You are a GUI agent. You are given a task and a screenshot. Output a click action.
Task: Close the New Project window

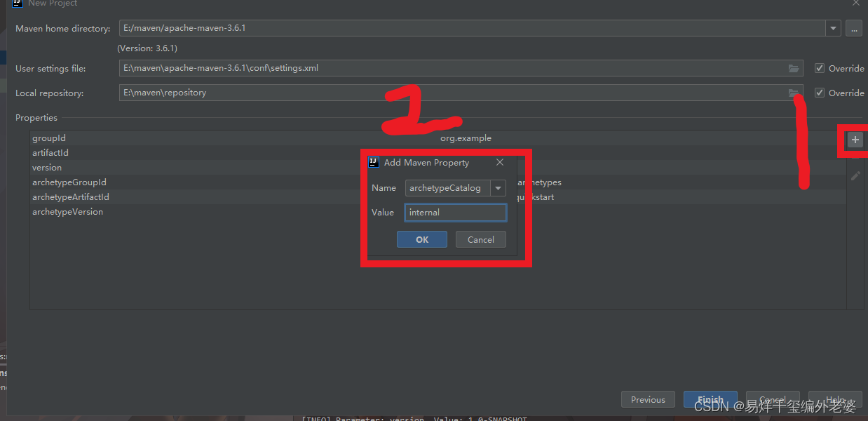pos(856,3)
